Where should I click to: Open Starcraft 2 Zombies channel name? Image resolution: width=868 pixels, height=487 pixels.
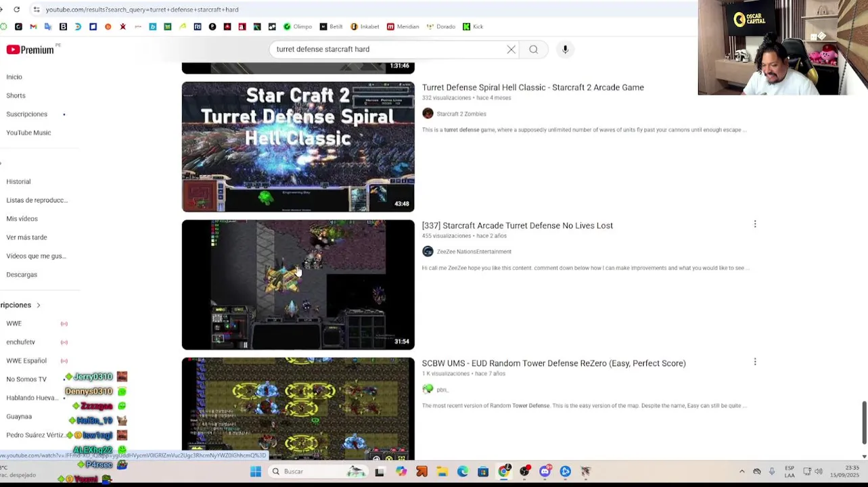[x=461, y=114]
